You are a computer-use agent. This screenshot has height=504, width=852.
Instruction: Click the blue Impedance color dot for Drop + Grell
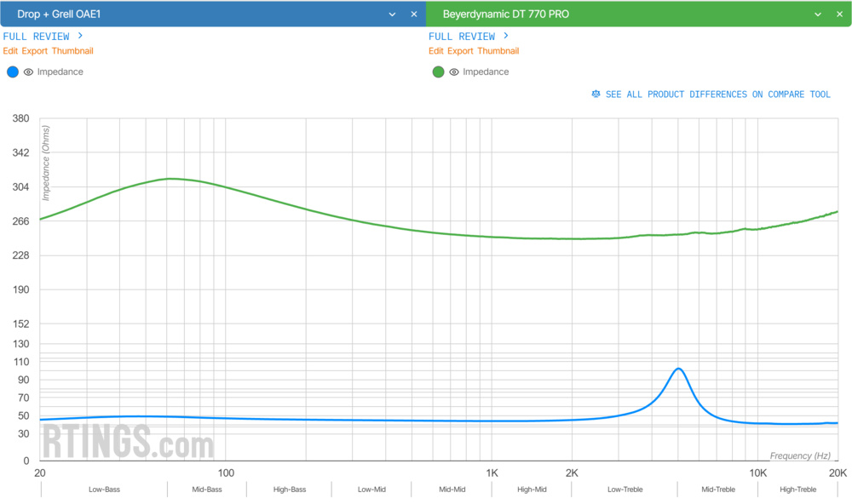[13, 72]
